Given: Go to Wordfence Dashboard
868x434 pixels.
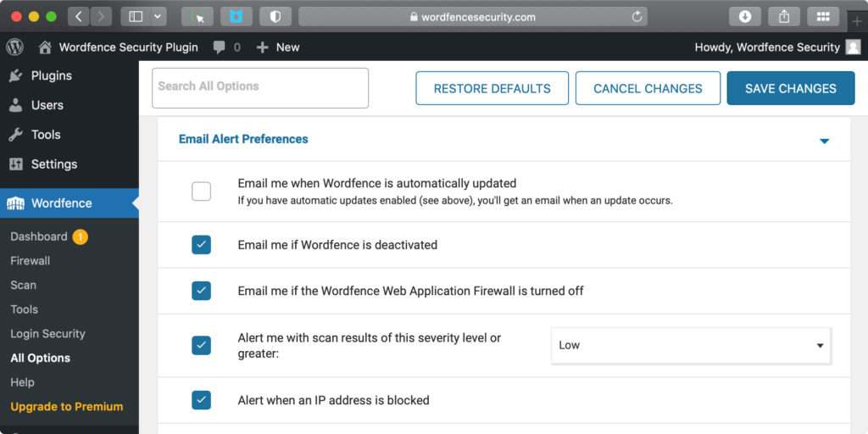Looking at the screenshot, I should [x=39, y=236].
